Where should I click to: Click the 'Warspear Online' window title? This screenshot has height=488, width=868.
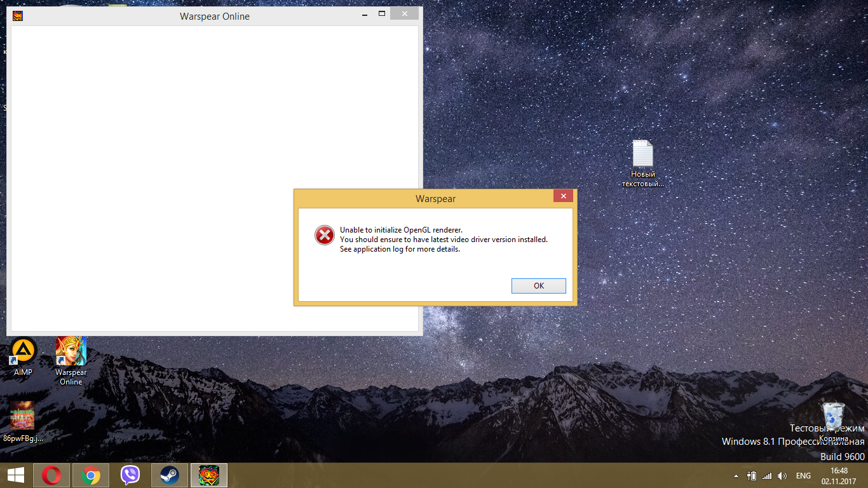(x=215, y=17)
